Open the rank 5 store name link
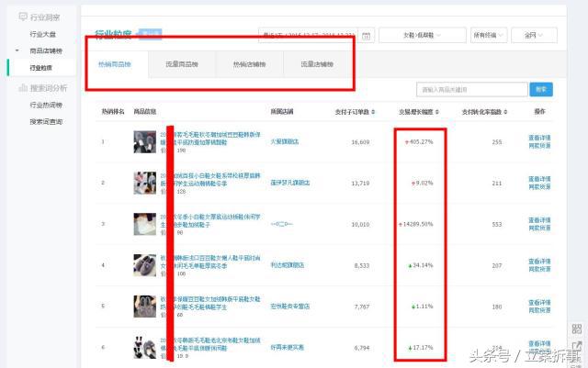 pos(290,307)
